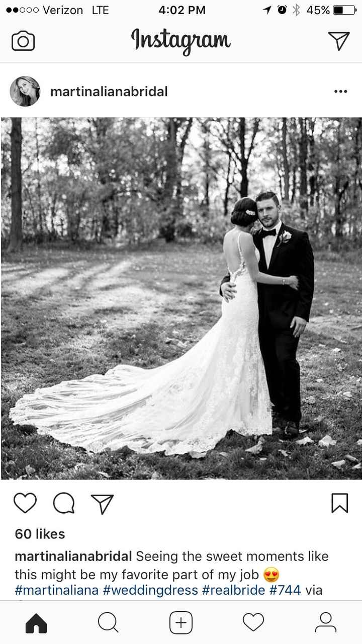Screen dimensions: 362x644
Task: Open martinalianabridal username above photo
Action: [109, 92]
